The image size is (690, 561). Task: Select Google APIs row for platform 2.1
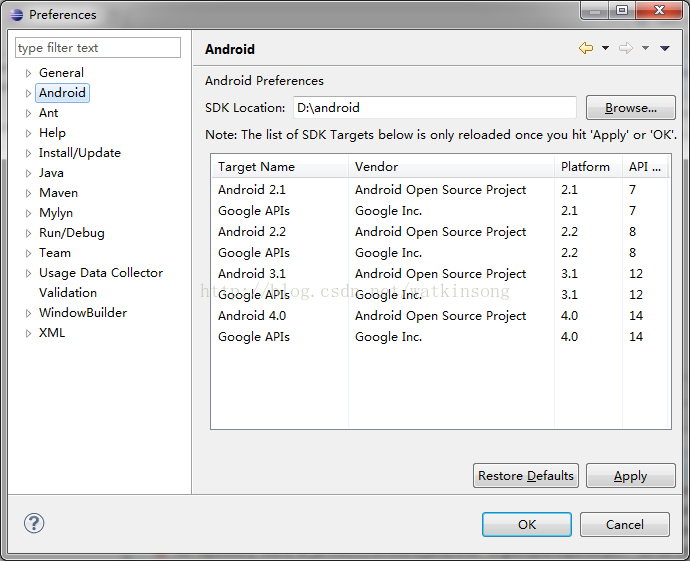tap(440, 211)
